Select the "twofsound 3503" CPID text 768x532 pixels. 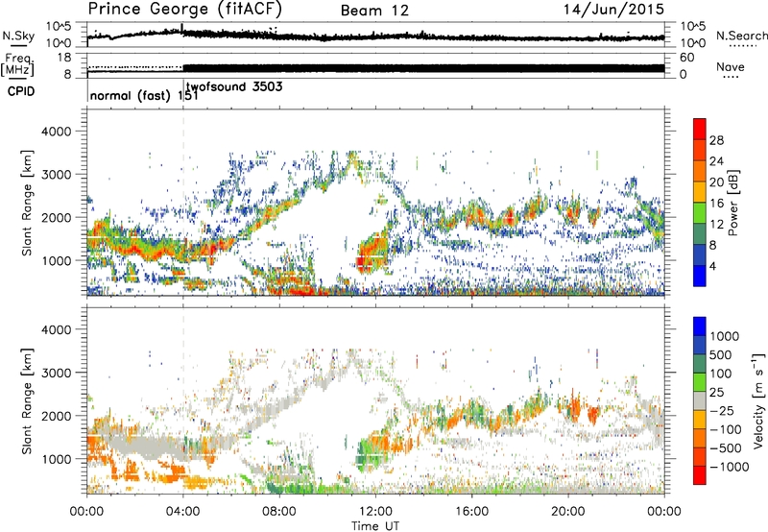tap(234, 87)
